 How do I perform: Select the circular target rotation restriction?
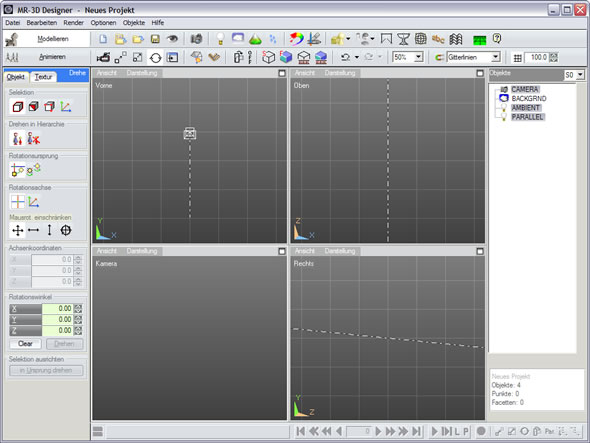click(x=65, y=230)
